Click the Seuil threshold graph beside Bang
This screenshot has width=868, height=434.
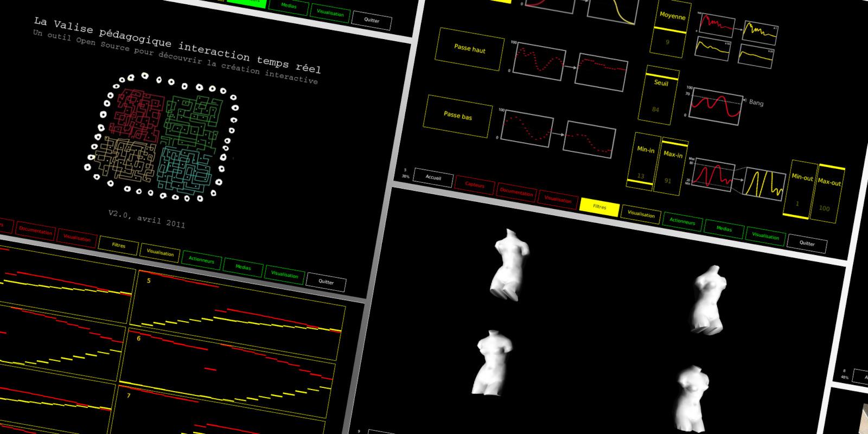pyautogui.click(x=716, y=104)
